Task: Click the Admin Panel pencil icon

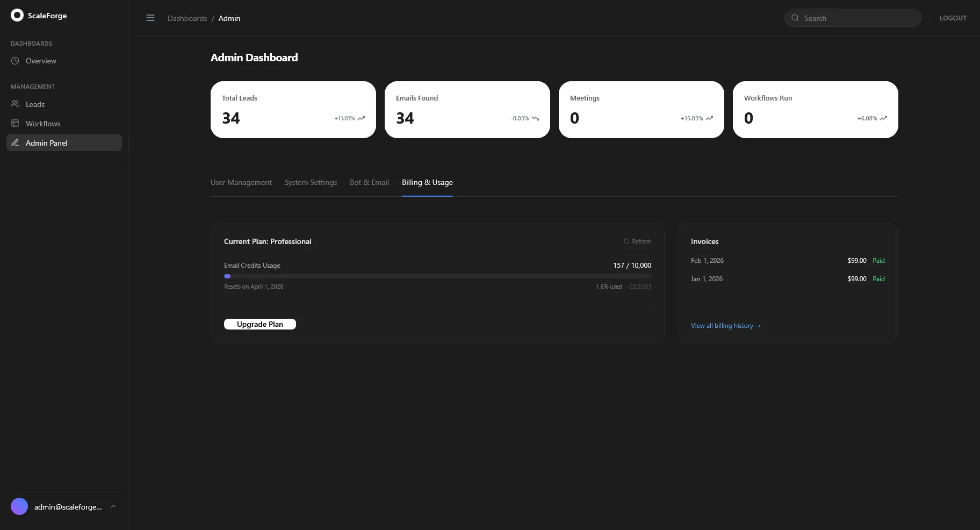Action: coord(15,143)
